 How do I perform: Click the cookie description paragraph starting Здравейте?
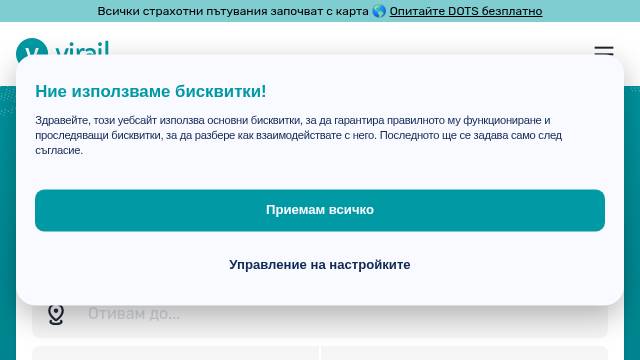[x=298, y=135]
